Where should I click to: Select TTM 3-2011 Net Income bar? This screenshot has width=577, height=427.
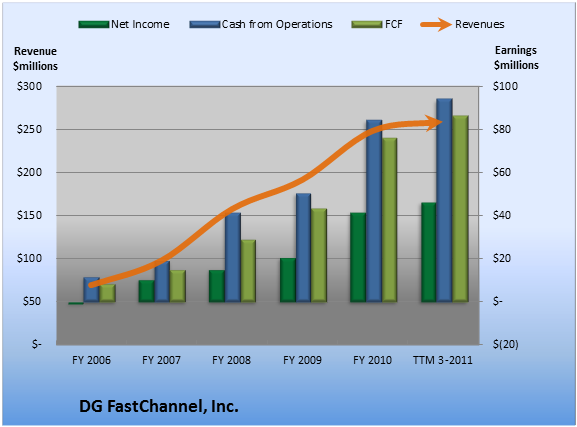click(x=429, y=253)
